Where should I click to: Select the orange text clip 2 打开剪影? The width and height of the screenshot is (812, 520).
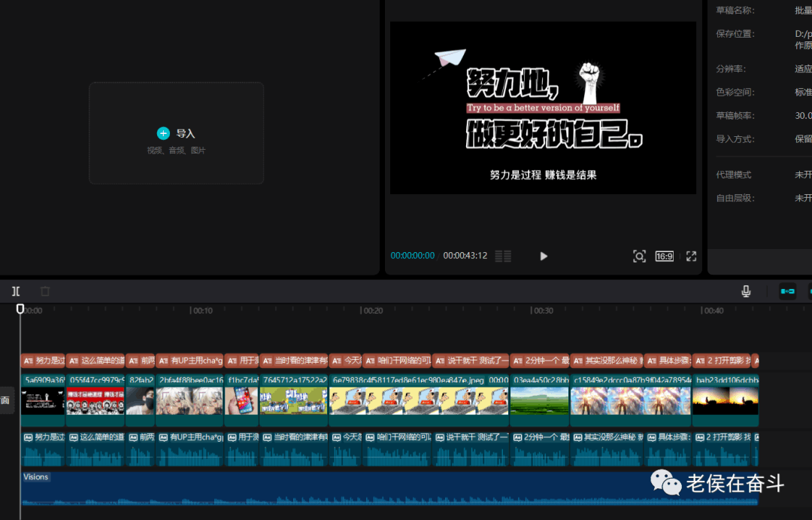(722, 360)
